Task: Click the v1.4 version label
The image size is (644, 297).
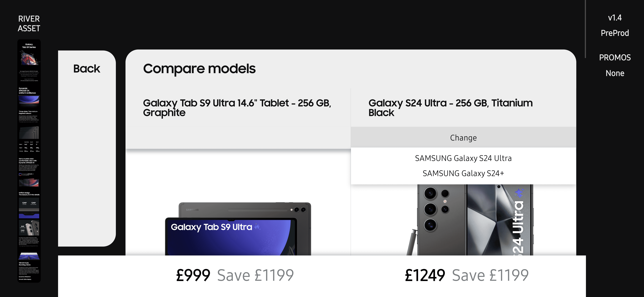Action: pos(615,18)
